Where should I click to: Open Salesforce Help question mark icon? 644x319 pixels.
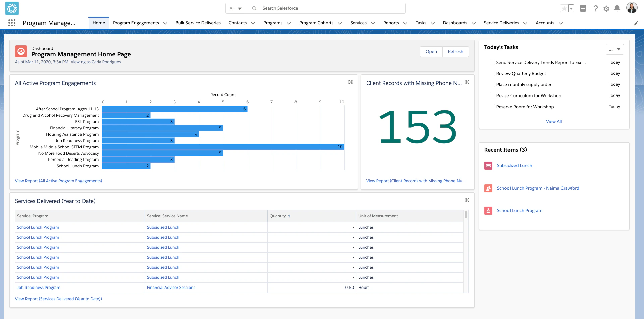point(596,8)
